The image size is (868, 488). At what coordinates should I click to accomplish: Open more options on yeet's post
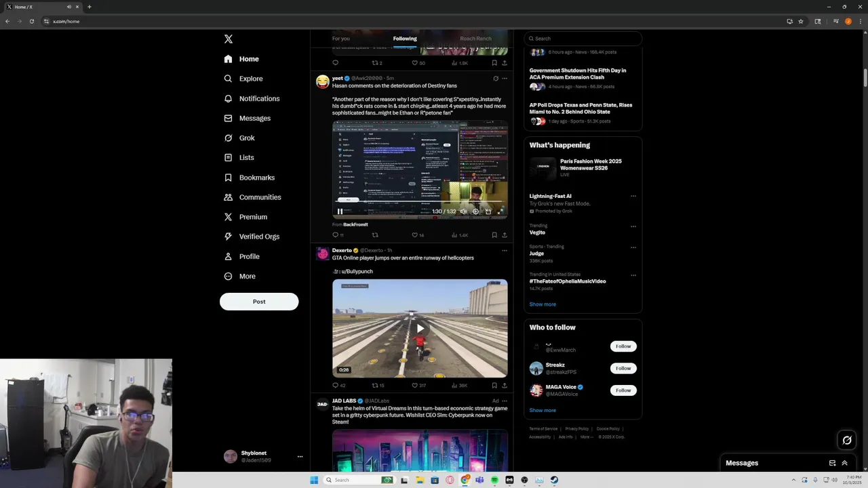504,79
